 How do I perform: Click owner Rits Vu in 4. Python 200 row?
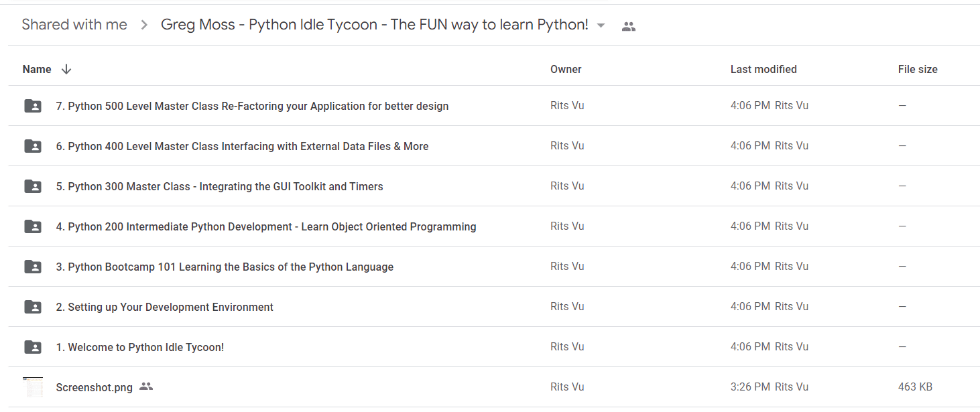(567, 226)
